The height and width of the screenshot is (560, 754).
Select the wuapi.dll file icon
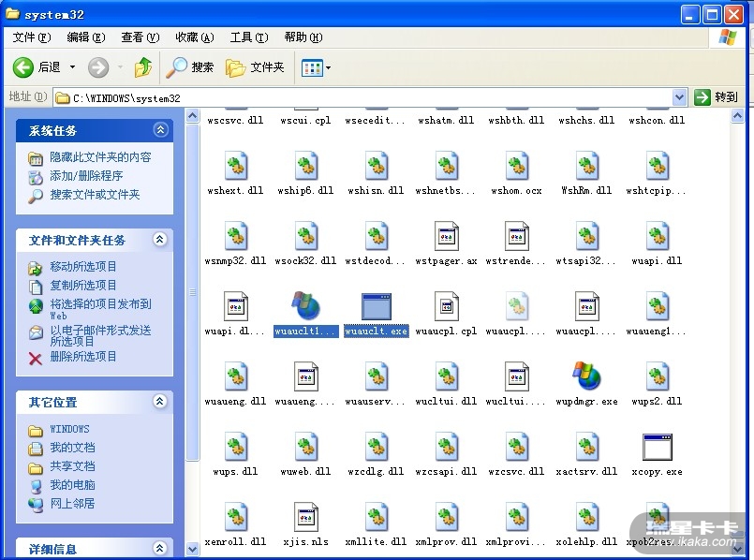[657, 236]
